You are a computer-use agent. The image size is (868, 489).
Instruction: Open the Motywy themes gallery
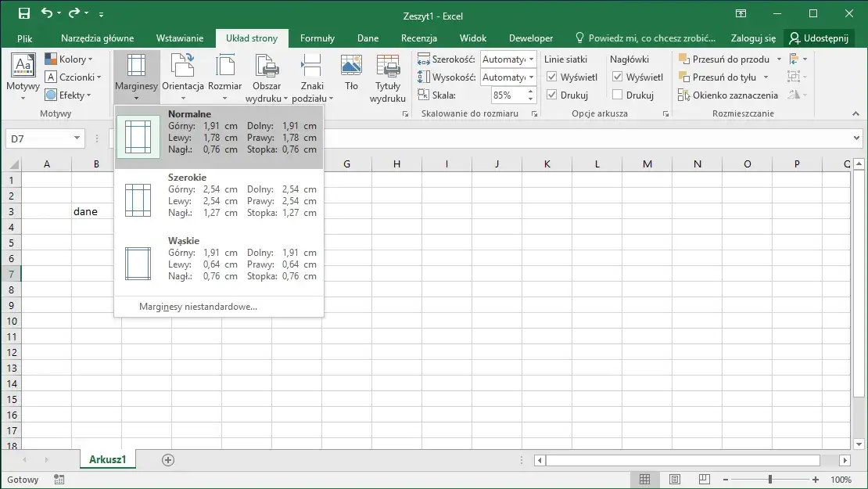(23, 77)
